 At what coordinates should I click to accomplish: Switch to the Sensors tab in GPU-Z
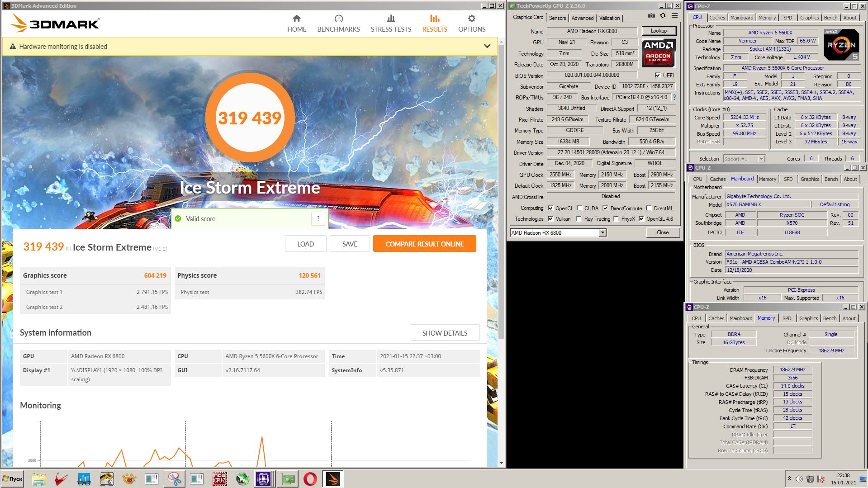tap(557, 18)
